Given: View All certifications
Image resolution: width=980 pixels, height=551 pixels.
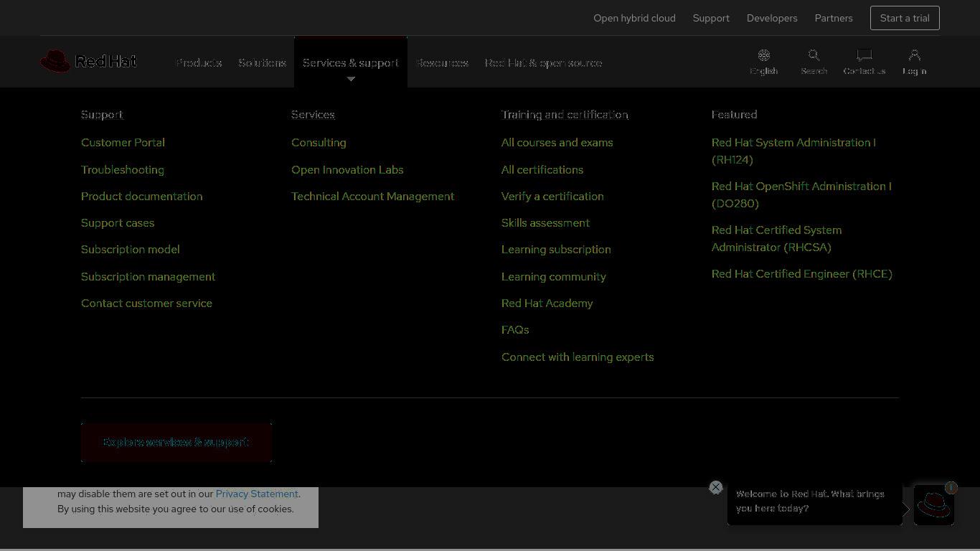Looking at the screenshot, I should pos(542,169).
